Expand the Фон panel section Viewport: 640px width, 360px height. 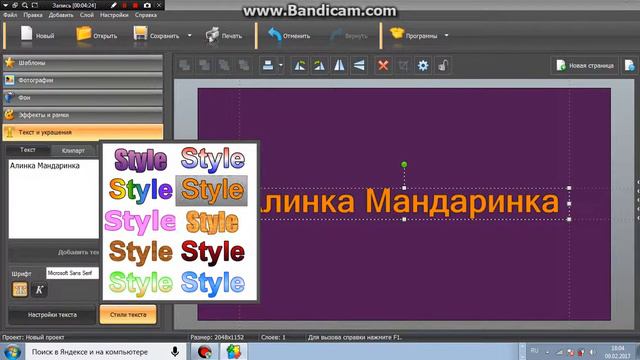pos(83,98)
